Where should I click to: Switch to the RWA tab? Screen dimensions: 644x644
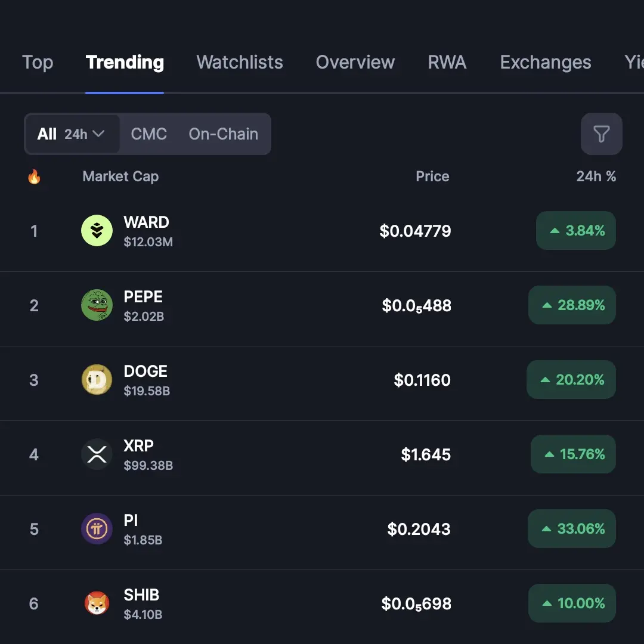pos(447,62)
